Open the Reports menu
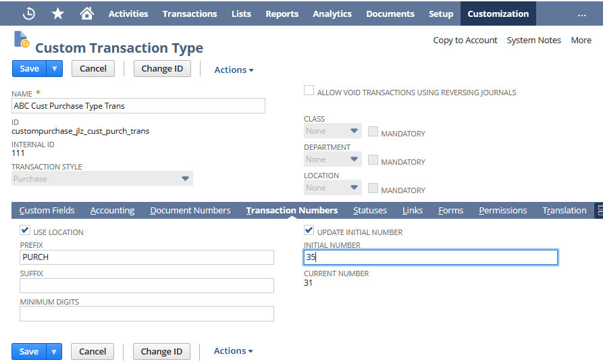Screen dimensions: 603x364 coord(282,14)
